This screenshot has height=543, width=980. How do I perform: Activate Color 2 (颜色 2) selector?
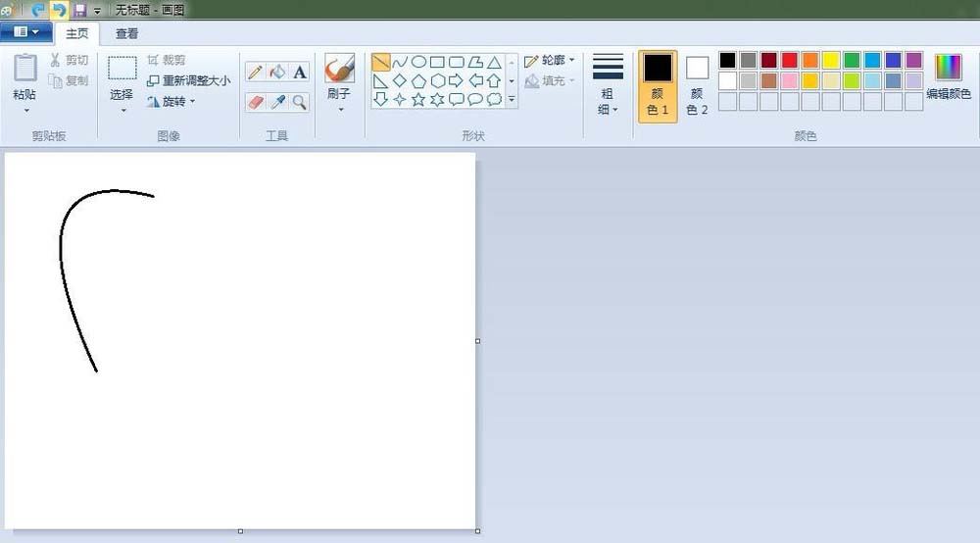coord(697,86)
